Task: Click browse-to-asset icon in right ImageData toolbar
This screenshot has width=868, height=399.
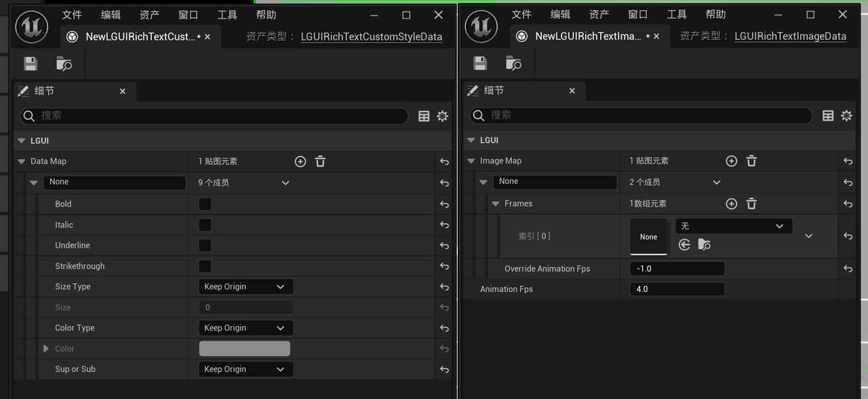Action: click(x=513, y=64)
